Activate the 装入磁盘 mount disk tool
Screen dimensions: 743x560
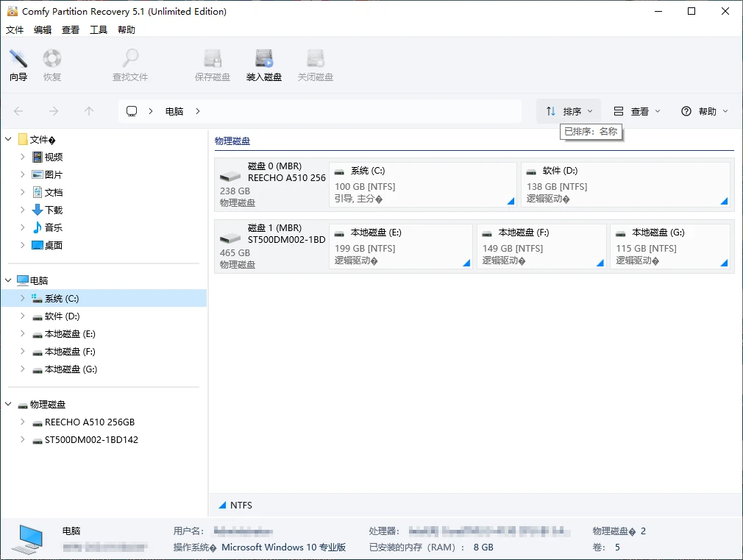coord(263,64)
